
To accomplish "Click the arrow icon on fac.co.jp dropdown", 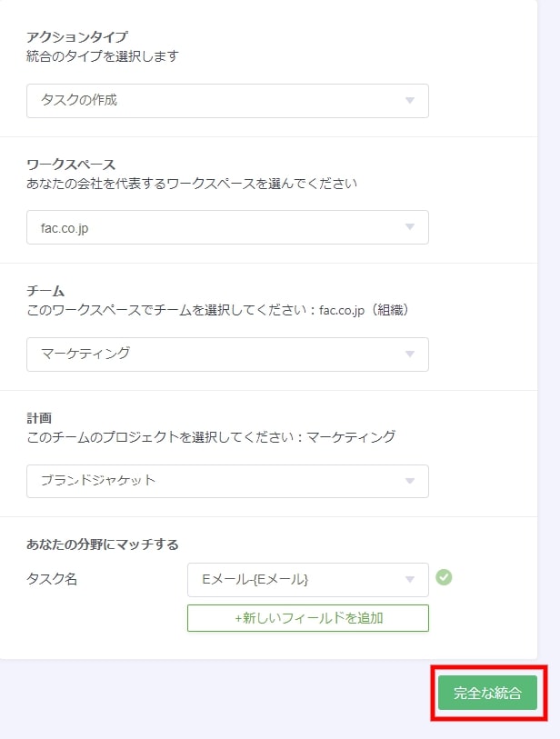I will pos(410,227).
